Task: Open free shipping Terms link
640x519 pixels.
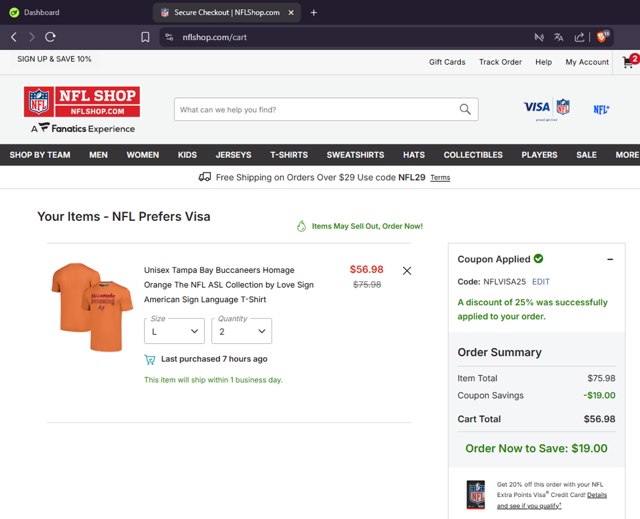Action: click(x=440, y=177)
